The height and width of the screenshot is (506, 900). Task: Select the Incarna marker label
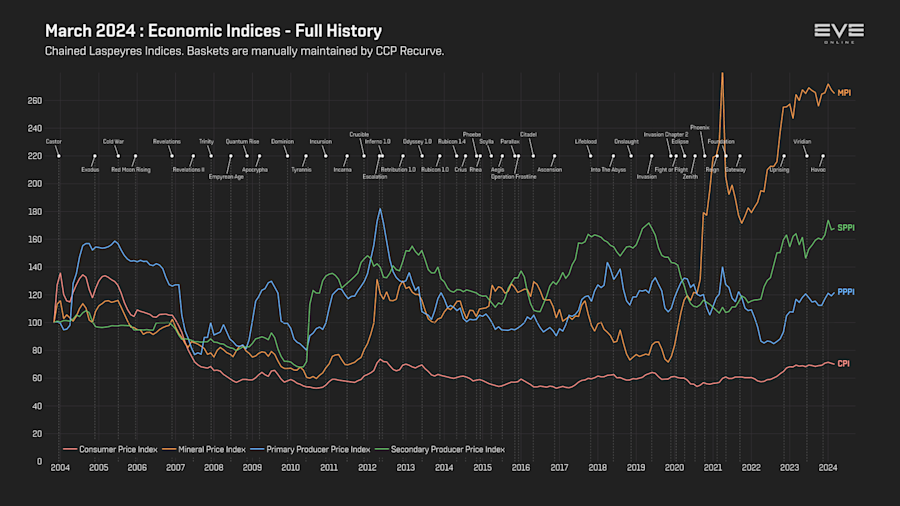click(342, 170)
